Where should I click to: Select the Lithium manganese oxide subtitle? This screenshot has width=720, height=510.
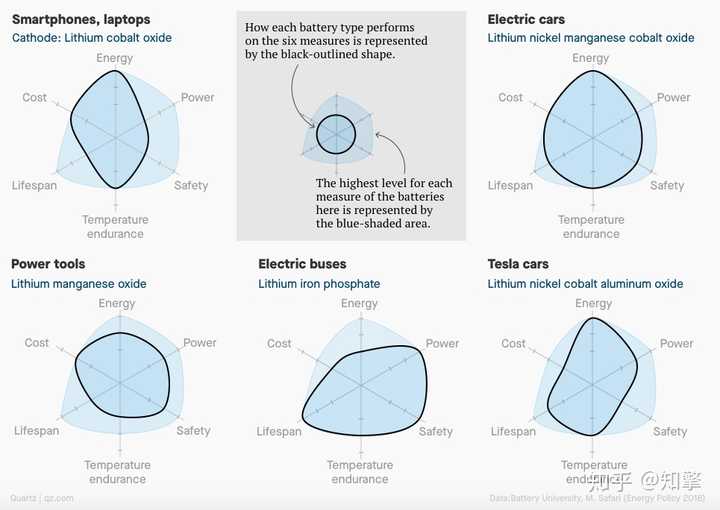(x=79, y=284)
